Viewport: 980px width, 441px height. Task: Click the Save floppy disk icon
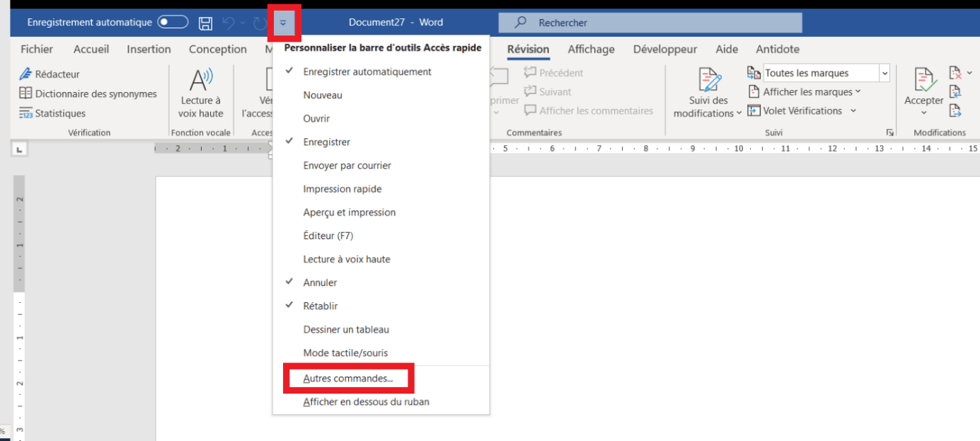coord(206,23)
